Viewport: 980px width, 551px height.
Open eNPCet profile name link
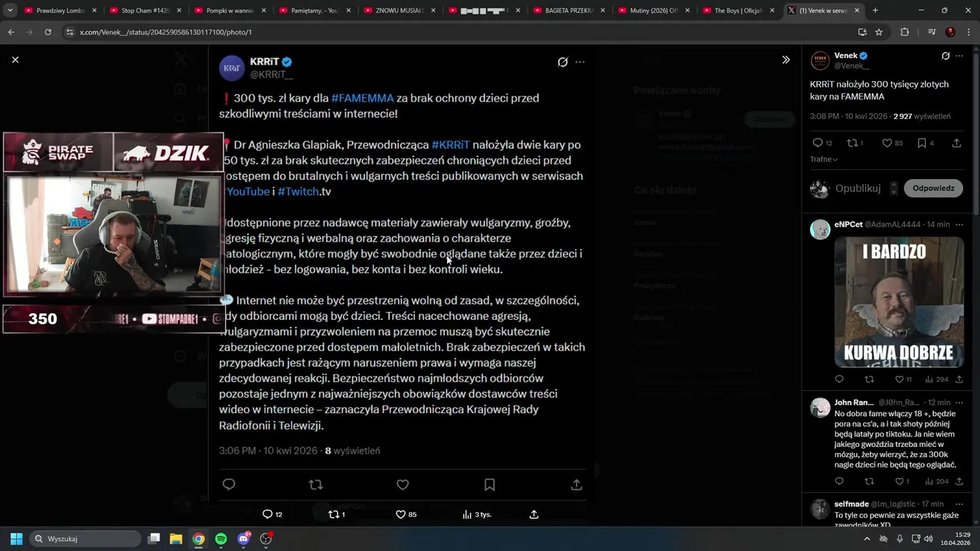(x=848, y=224)
